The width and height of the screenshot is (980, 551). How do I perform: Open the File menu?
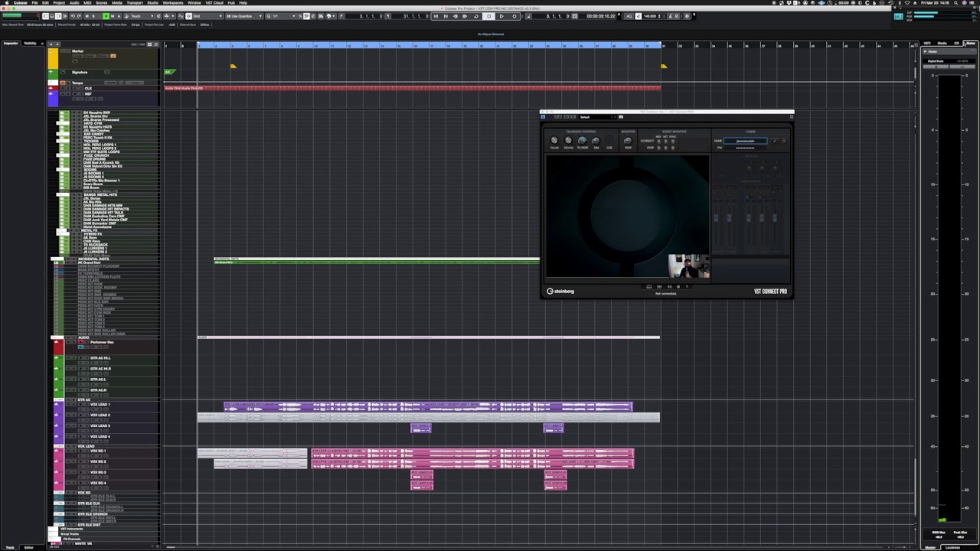[34, 3]
